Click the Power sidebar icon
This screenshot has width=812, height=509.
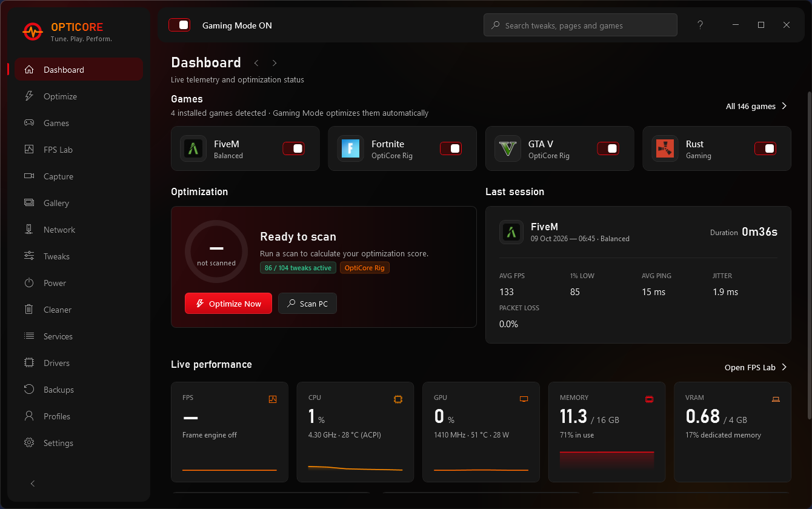[29, 283]
